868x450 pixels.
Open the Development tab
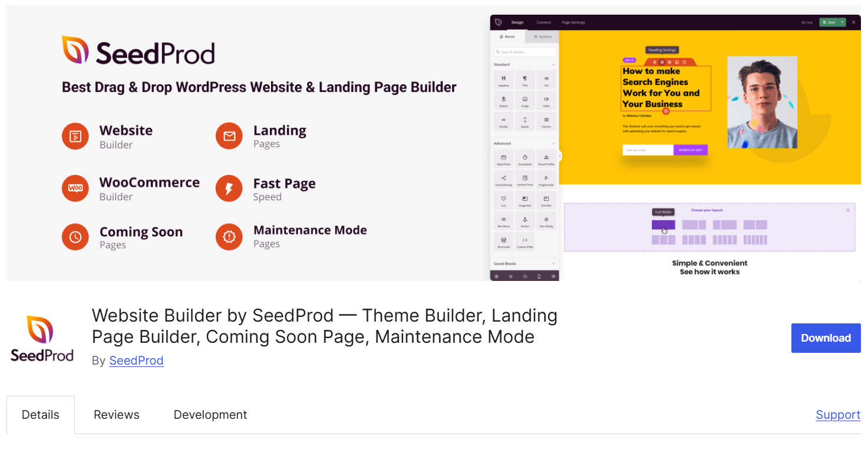pos(210,415)
